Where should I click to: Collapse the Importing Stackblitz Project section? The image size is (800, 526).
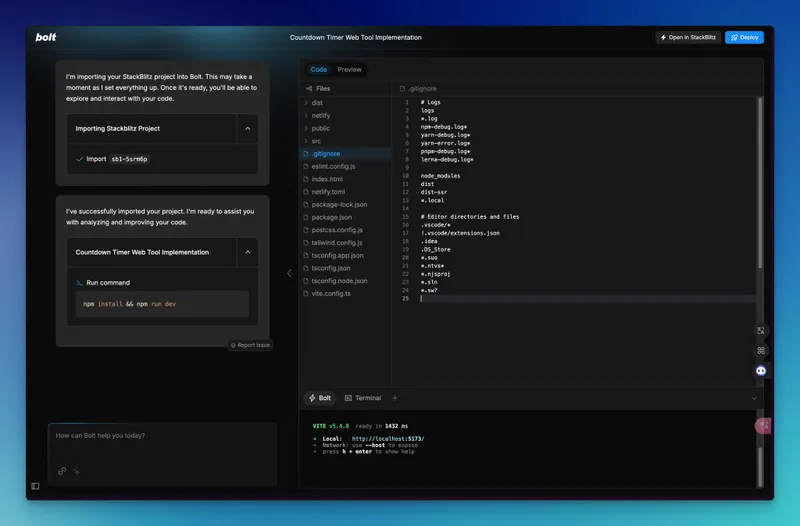247,129
